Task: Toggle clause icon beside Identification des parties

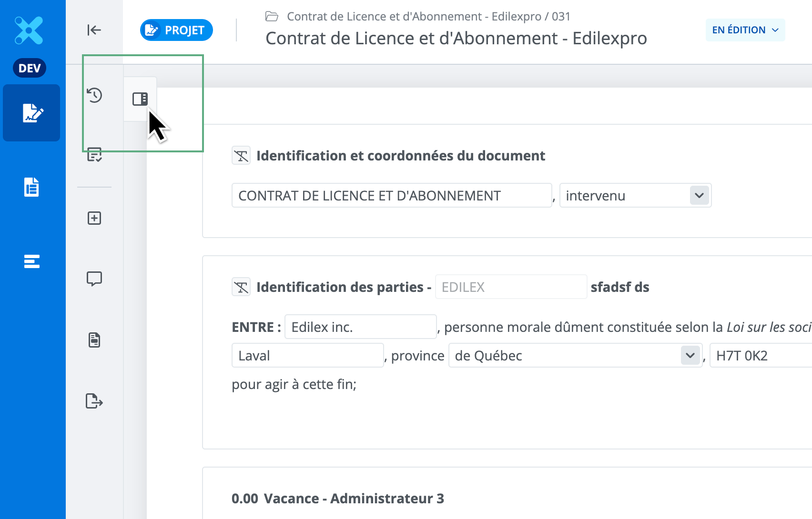Action: (x=241, y=287)
